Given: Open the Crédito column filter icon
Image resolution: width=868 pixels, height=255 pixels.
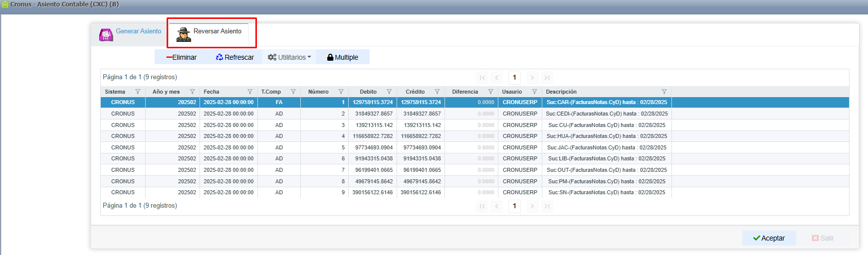Looking at the screenshot, I should coord(437,92).
